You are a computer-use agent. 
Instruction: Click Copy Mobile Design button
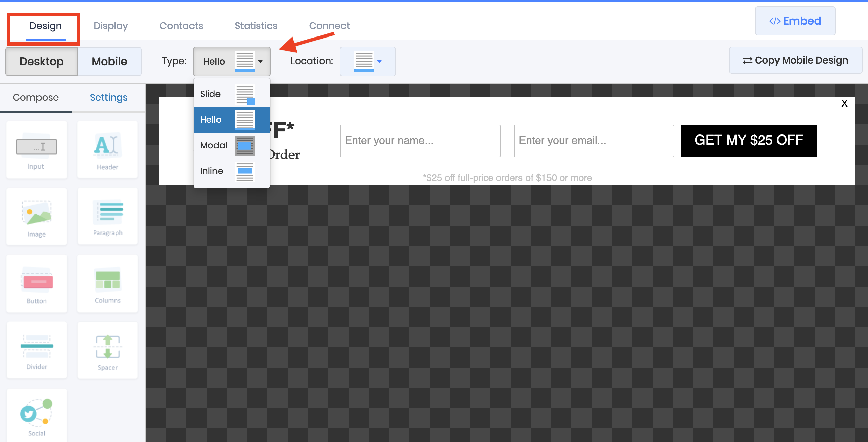click(x=795, y=60)
